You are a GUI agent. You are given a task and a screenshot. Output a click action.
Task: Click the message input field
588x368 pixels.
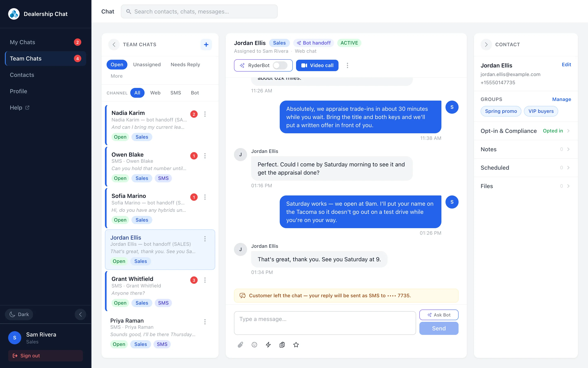point(325,323)
